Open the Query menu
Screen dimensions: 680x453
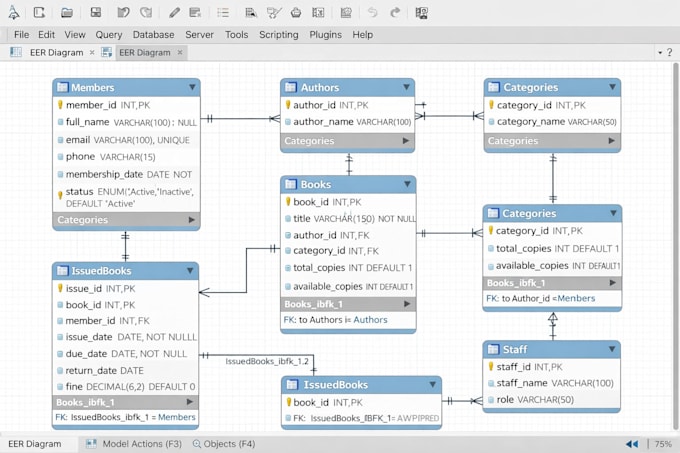[109, 35]
